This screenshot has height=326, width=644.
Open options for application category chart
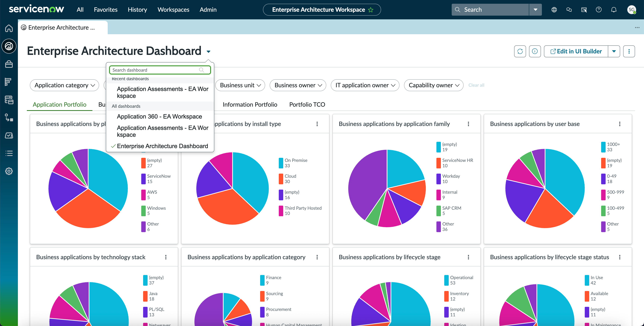317,257
